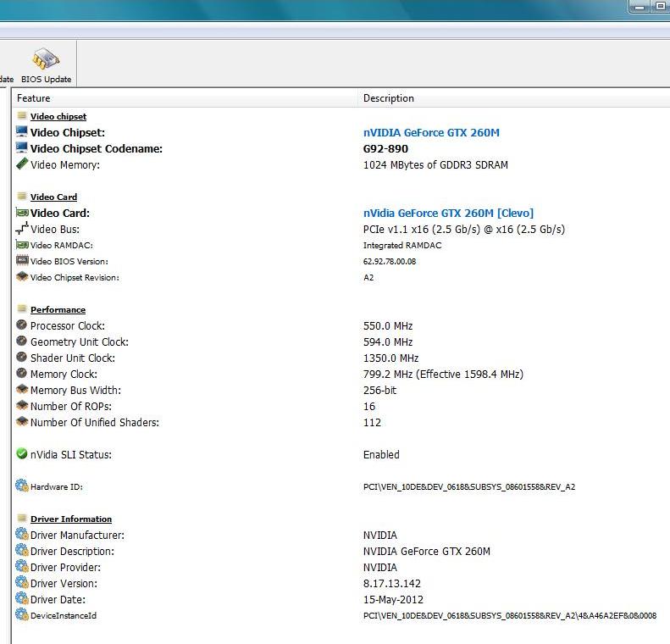Select the Hardware ID PCI\VEN_10DE value
670x644 pixels.
point(469,487)
